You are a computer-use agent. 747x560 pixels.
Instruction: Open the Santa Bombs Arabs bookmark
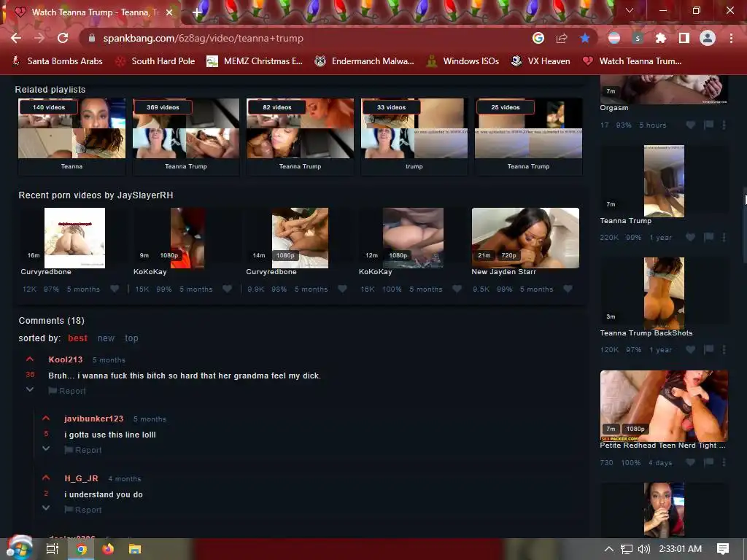[x=57, y=61]
